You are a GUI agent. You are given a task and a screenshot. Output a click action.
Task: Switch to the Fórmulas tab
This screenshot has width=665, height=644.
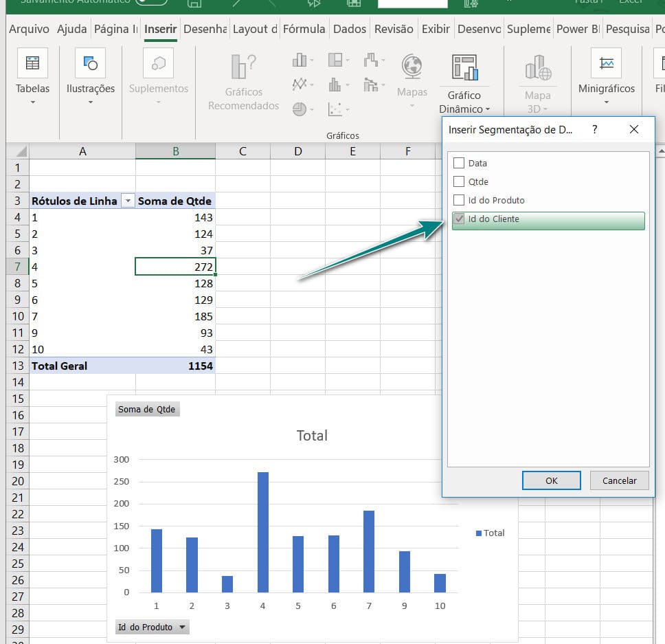[304, 29]
